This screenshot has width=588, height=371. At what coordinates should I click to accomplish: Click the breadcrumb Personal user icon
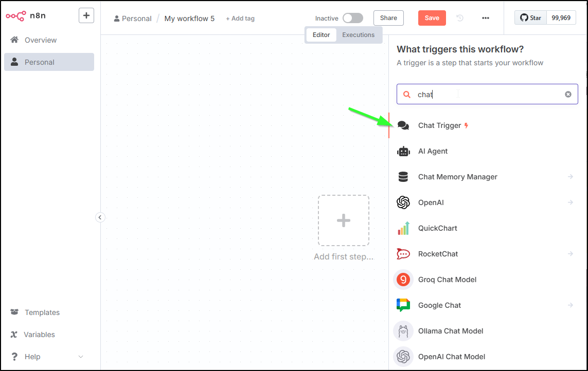pyautogui.click(x=117, y=18)
